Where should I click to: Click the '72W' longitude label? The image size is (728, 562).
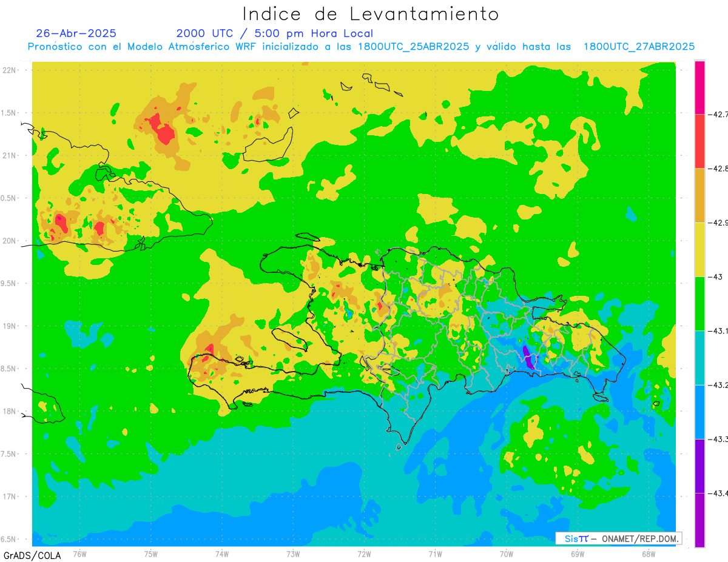point(364,554)
